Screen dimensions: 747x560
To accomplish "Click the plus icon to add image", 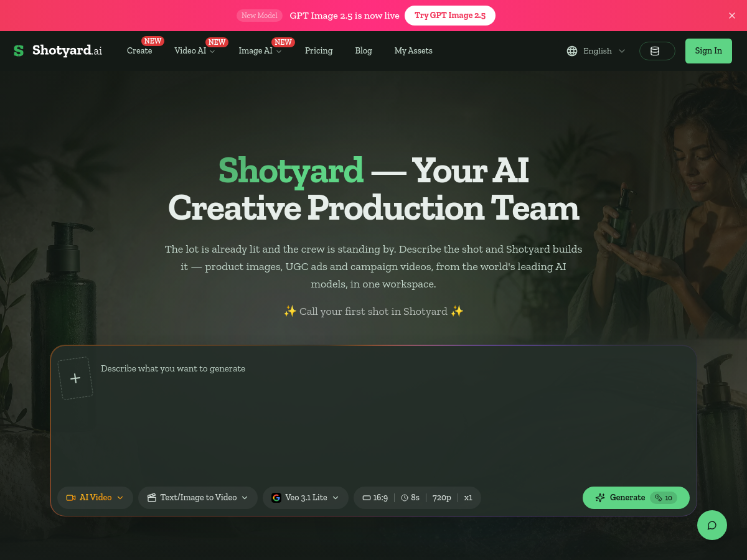I will coord(75,378).
